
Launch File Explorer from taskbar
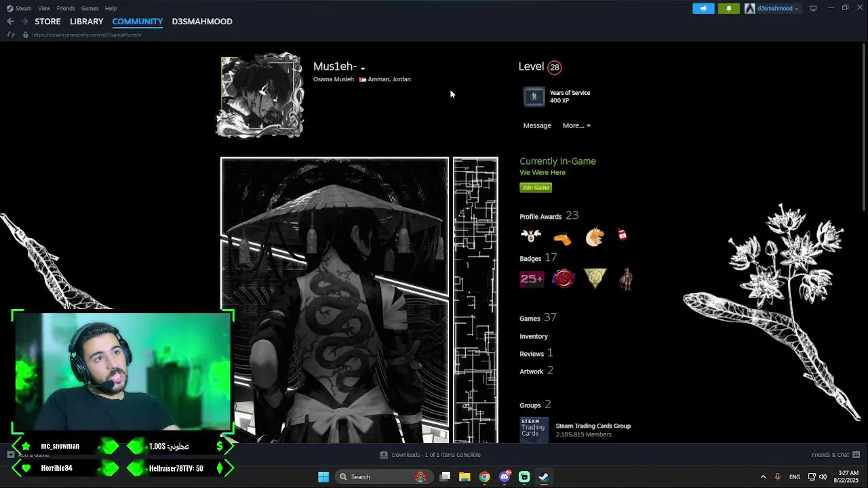click(x=465, y=476)
